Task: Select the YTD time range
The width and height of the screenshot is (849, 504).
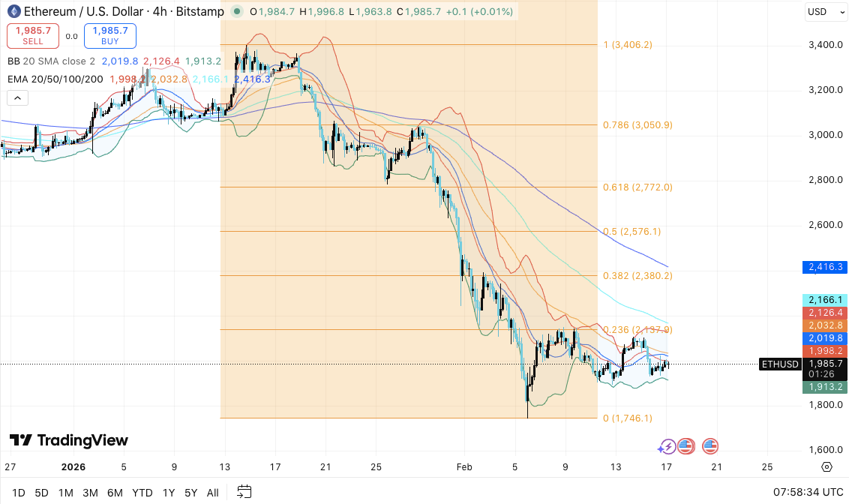Action: (x=141, y=493)
